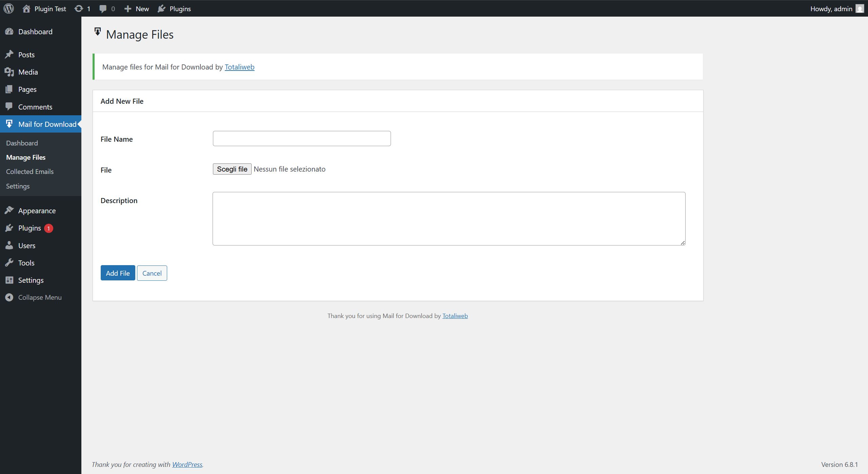Image resolution: width=868 pixels, height=474 pixels.
Task: Open the Howdy, admin account menu
Action: pos(831,9)
